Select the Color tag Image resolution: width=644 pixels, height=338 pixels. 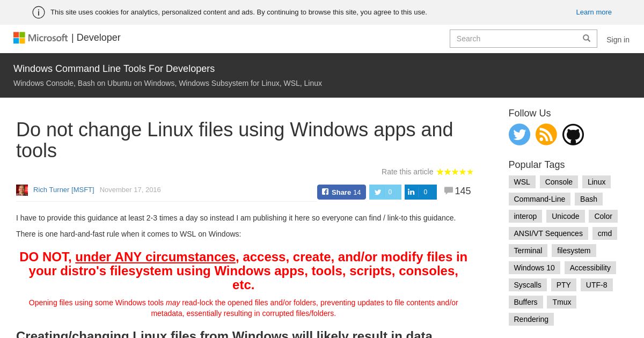coord(603,216)
